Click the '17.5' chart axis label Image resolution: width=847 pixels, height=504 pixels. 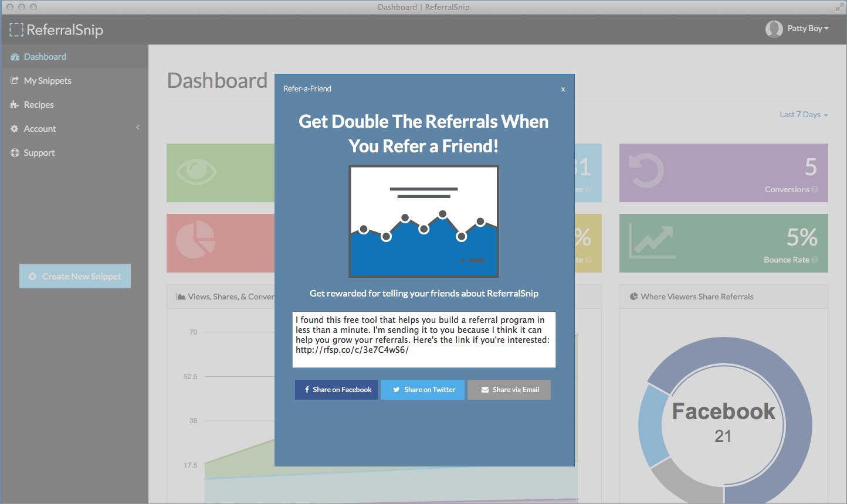pos(191,465)
